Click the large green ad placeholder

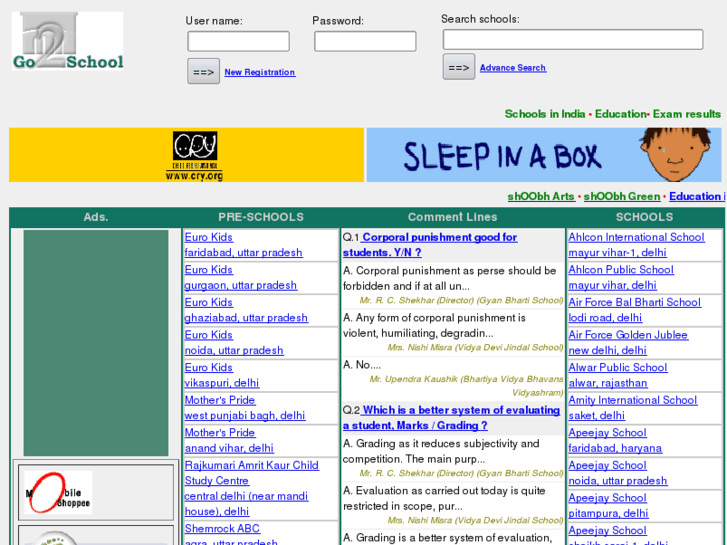click(96, 343)
